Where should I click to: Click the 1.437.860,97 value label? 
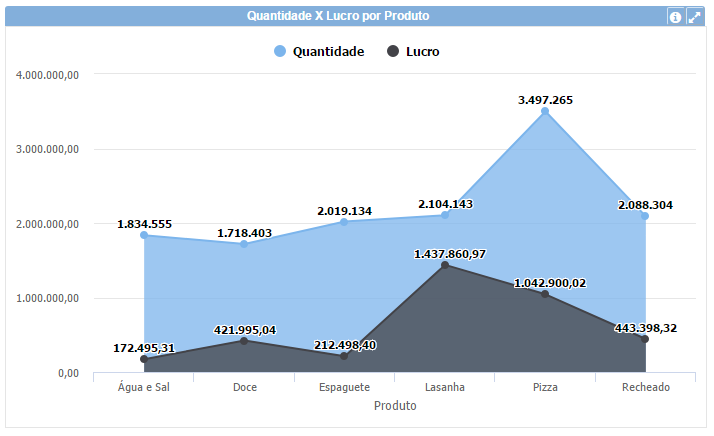click(449, 254)
